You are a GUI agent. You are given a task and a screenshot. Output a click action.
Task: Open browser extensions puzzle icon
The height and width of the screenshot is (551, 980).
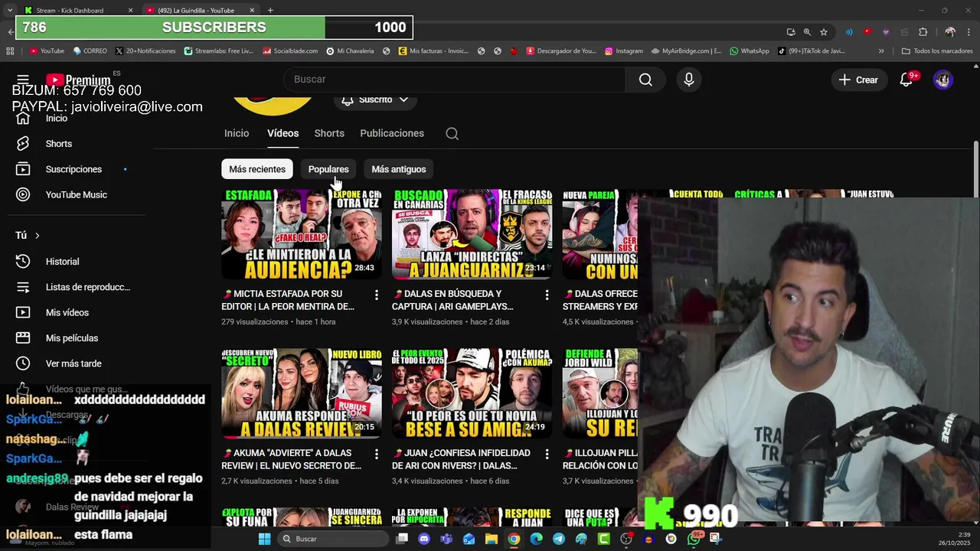coord(923,32)
